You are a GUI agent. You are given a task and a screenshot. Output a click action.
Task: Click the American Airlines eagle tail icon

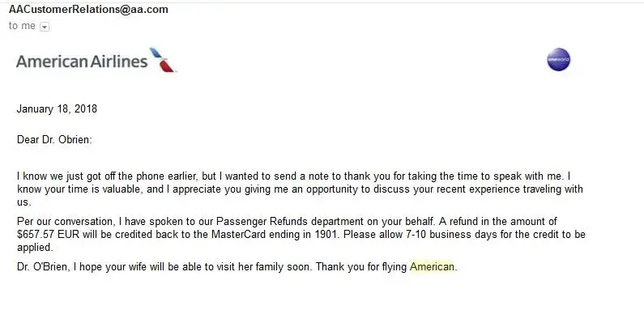point(164,60)
